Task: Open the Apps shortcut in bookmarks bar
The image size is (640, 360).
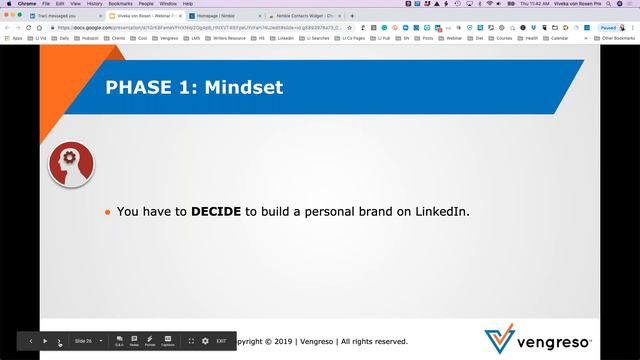Action: coord(13,38)
